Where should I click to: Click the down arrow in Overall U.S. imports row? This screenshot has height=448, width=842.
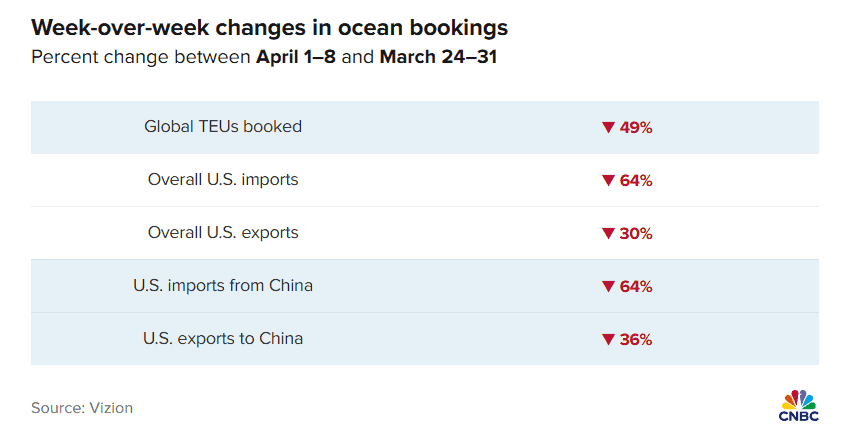click(x=608, y=180)
